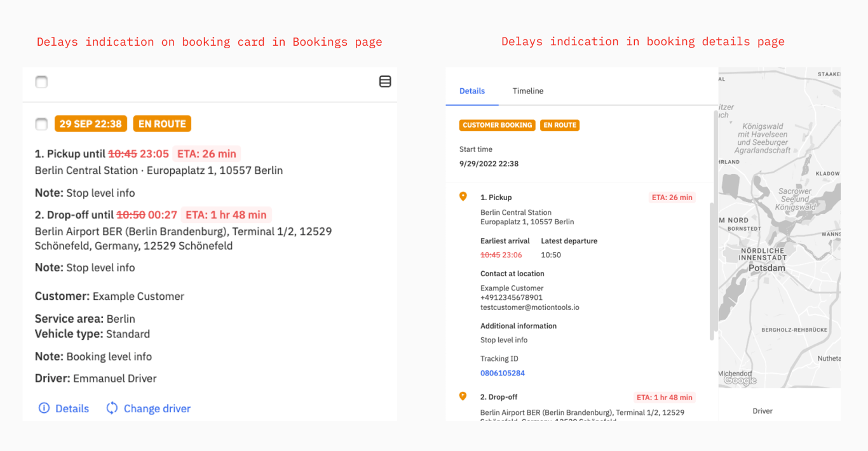
Task: Click the details panel vertical scrollbar
Action: (714, 271)
